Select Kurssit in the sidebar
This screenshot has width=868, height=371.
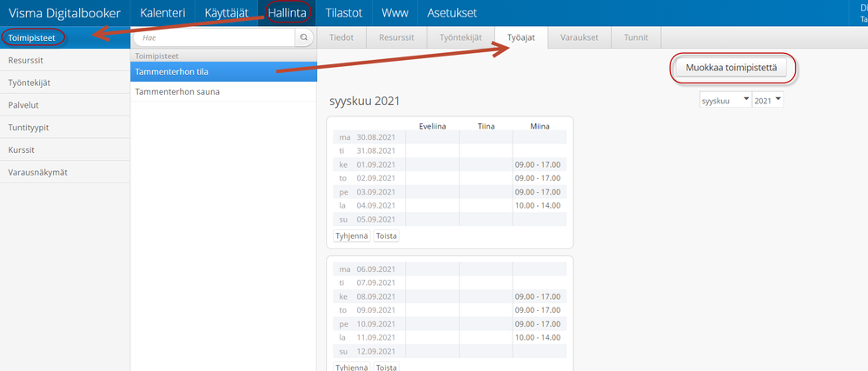coord(65,149)
